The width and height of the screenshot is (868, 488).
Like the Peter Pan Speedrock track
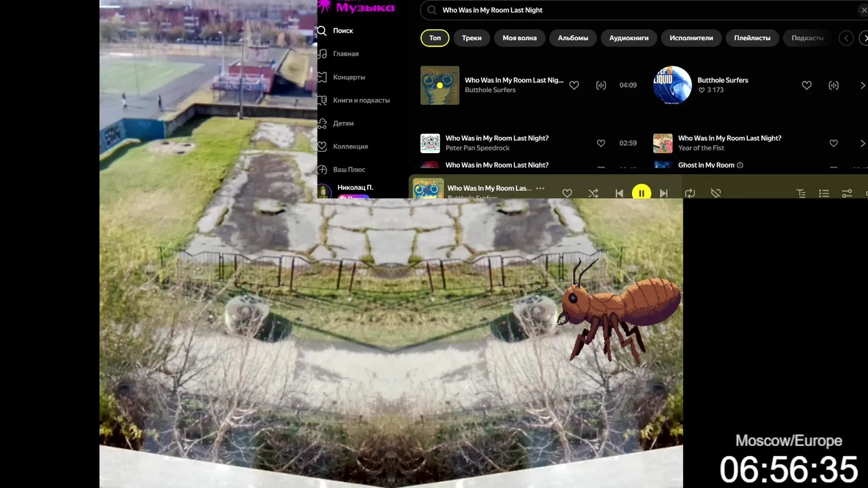(x=601, y=143)
